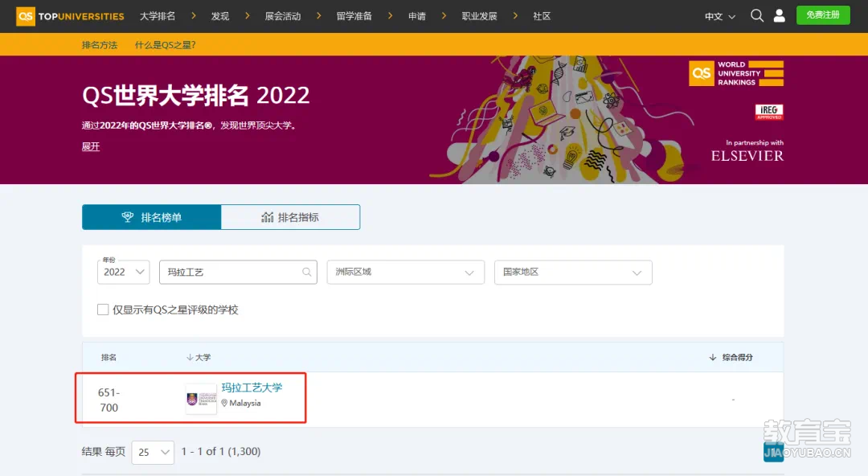Image resolution: width=868 pixels, height=476 pixels.
Task: Expand the chevron after 大学排名
Action: 193,15
